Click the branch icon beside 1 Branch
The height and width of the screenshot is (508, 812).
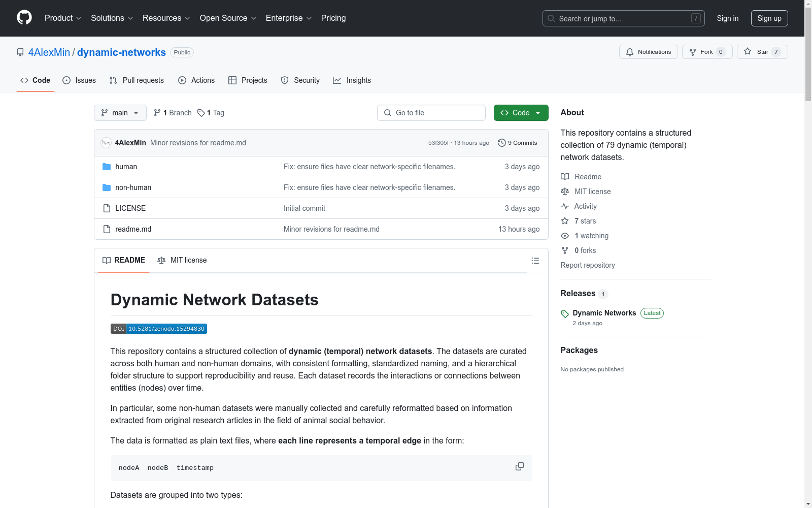pos(157,113)
